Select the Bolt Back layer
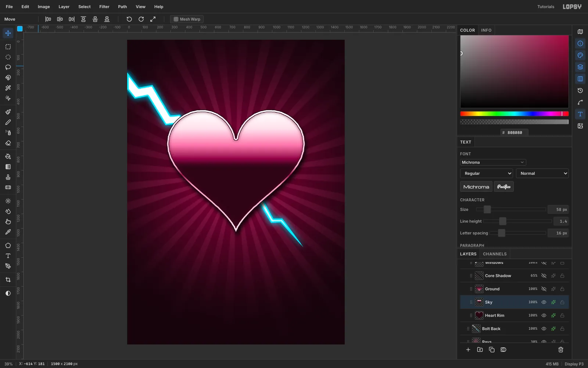Viewport: 588px width, 368px height. [514, 329]
